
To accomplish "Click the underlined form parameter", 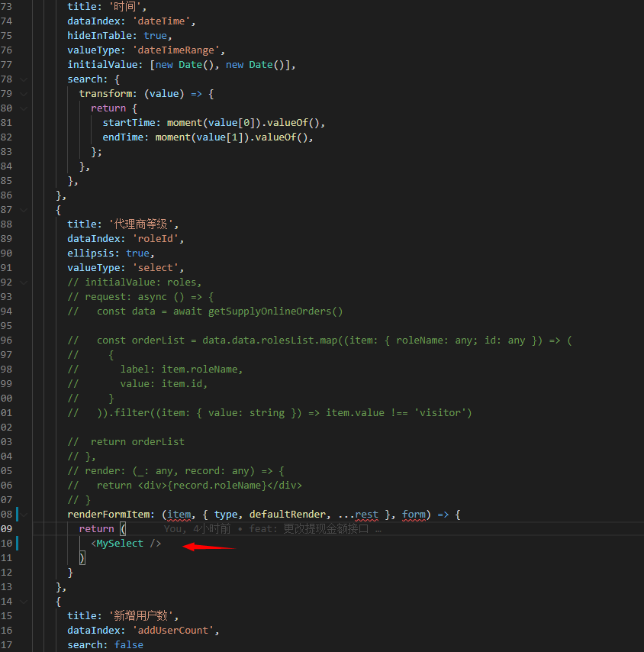I will [x=413, y=514].
